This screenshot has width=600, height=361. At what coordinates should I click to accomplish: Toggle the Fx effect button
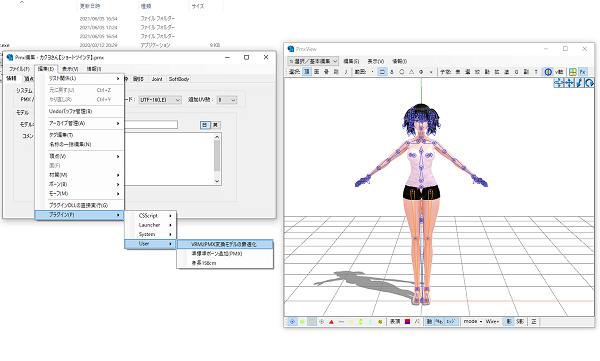point(582,72)
